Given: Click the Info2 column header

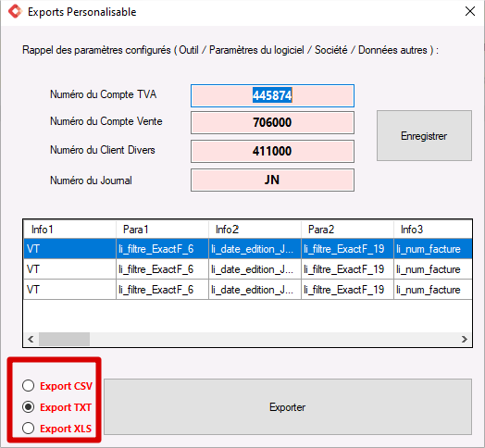Looking at the screenshot, I should point(255,230).
